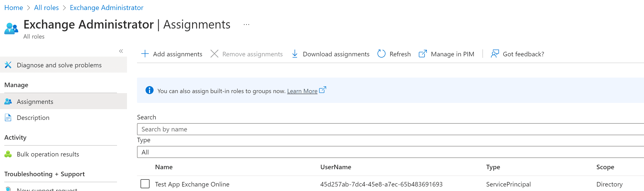Click the Description document icon
The height and width of the screenshot is (191, 644).
[x=8, y=118]
